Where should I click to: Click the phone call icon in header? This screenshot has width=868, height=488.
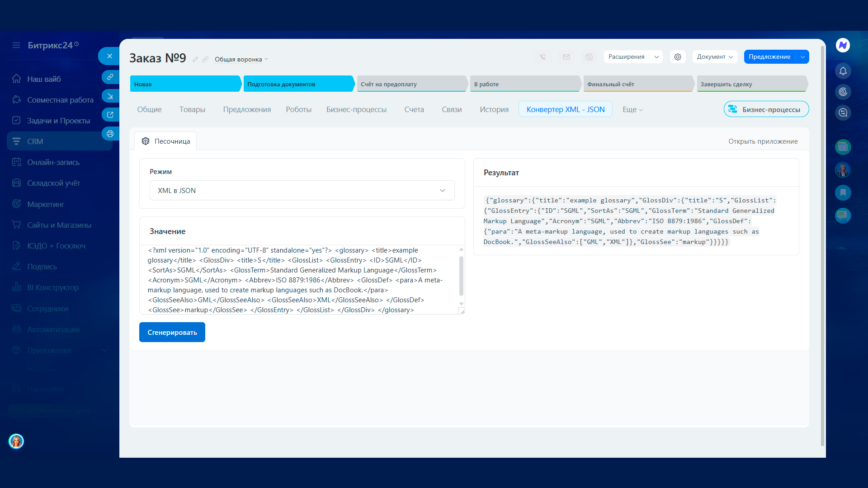tap(543, 57)
